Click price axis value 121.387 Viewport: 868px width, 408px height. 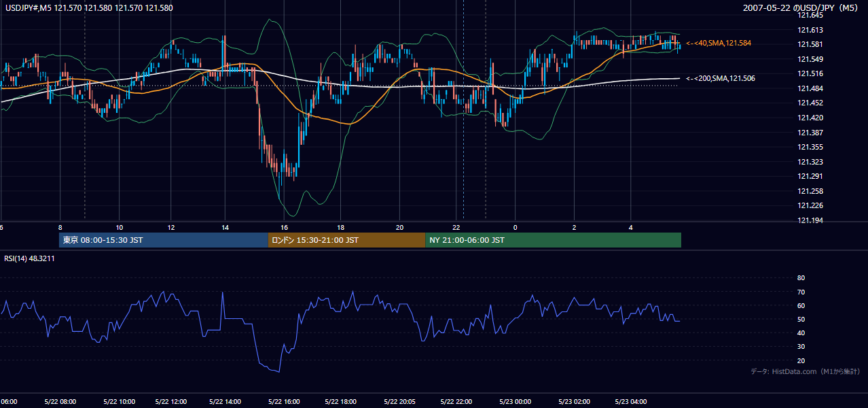[x=811, y=133]
